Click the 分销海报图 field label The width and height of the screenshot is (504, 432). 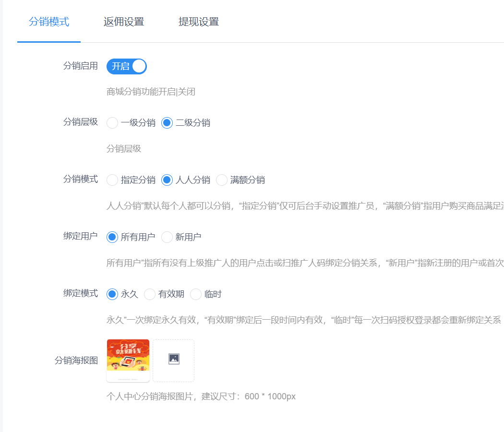pos(76,360)
